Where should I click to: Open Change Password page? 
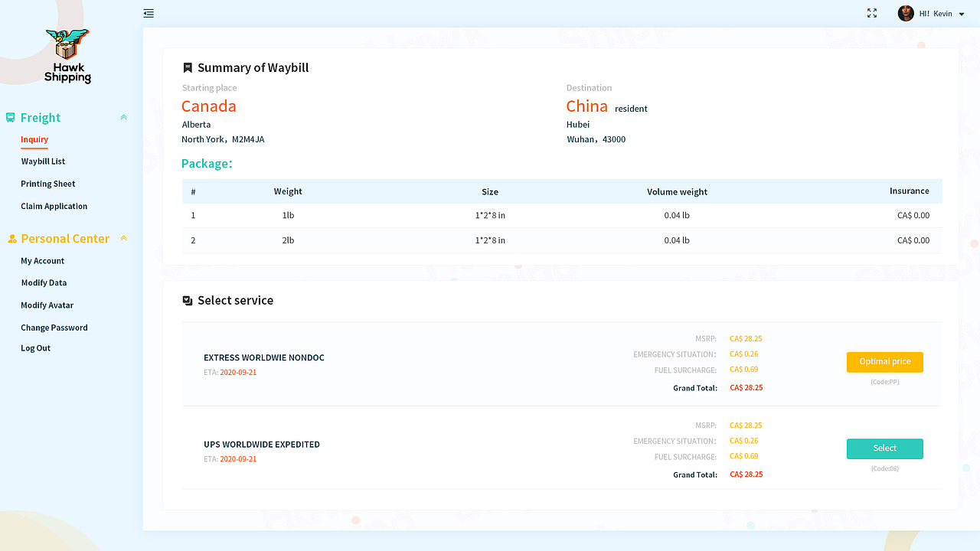pos(54,328)
